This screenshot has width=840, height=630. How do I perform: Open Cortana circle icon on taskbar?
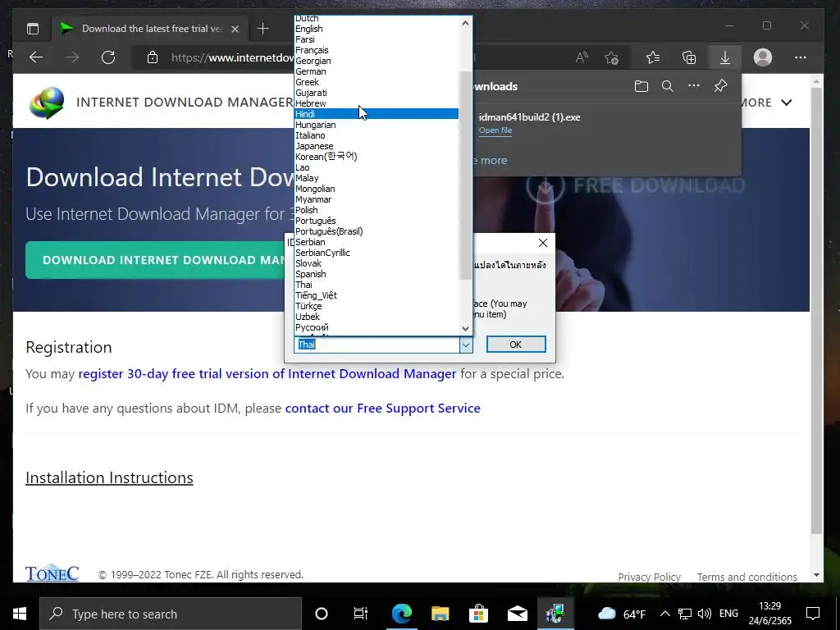point(322,614)
